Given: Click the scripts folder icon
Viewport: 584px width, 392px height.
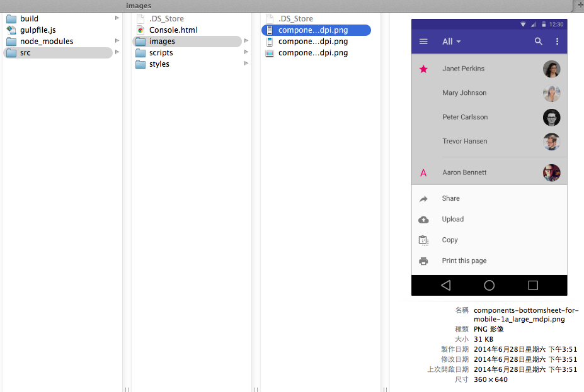Looking at the screenshot, I should click(140, 53).
